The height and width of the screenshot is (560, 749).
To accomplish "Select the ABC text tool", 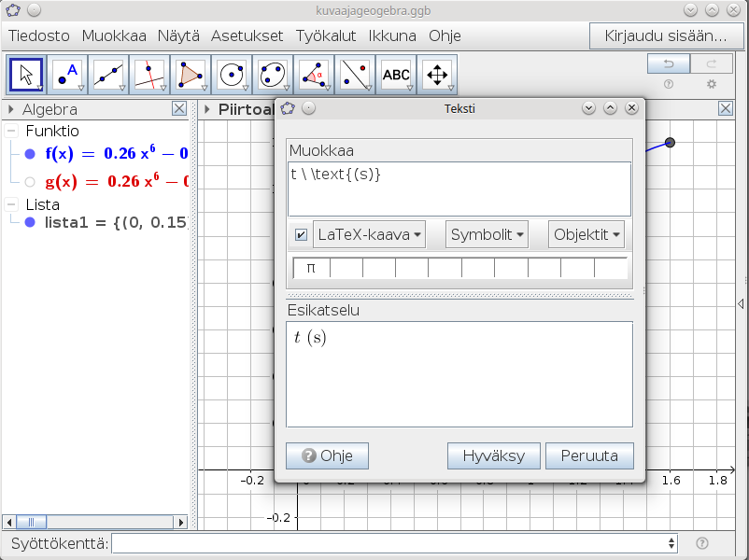I will click(x=396, y=75).
